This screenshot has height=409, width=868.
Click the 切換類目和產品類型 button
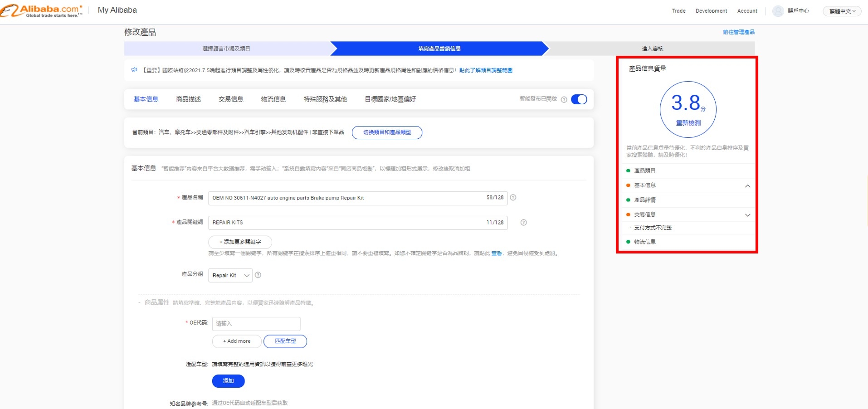point(387,132)
